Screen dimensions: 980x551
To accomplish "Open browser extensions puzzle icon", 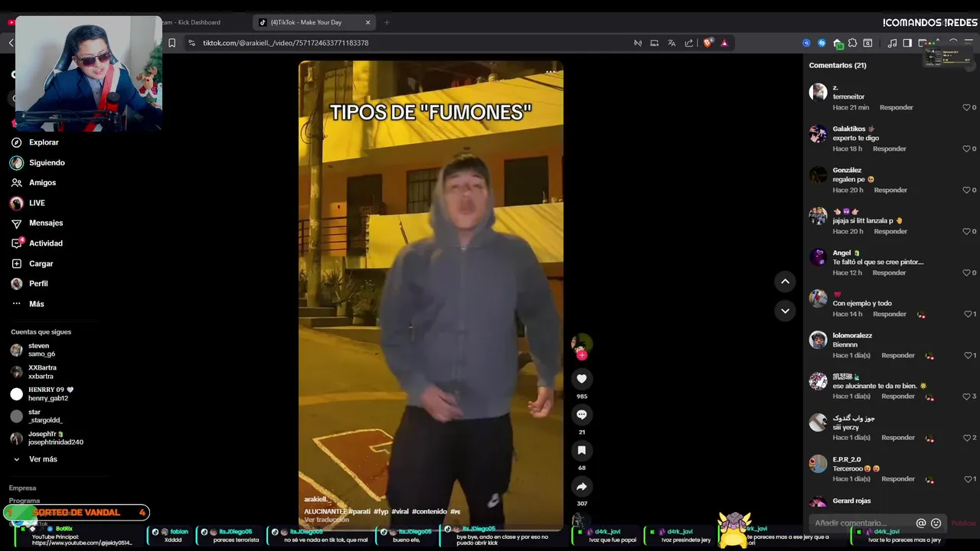I will tap(852, 43).
